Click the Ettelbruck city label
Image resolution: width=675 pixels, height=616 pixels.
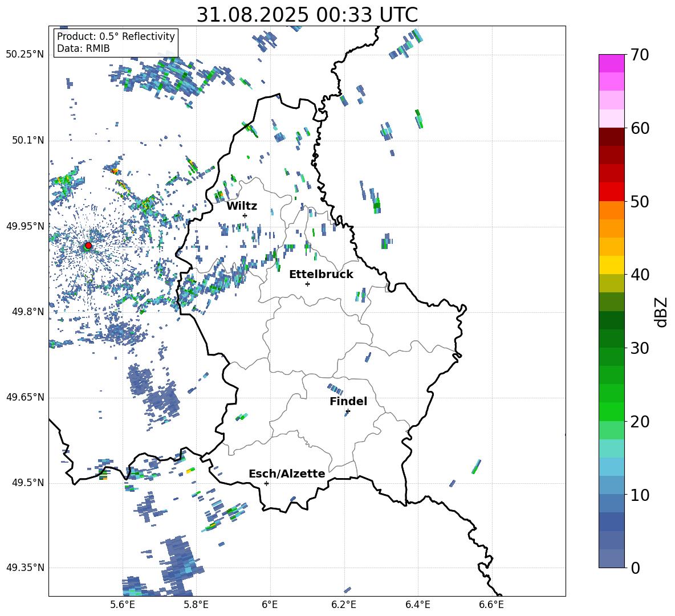pos(321,275)
